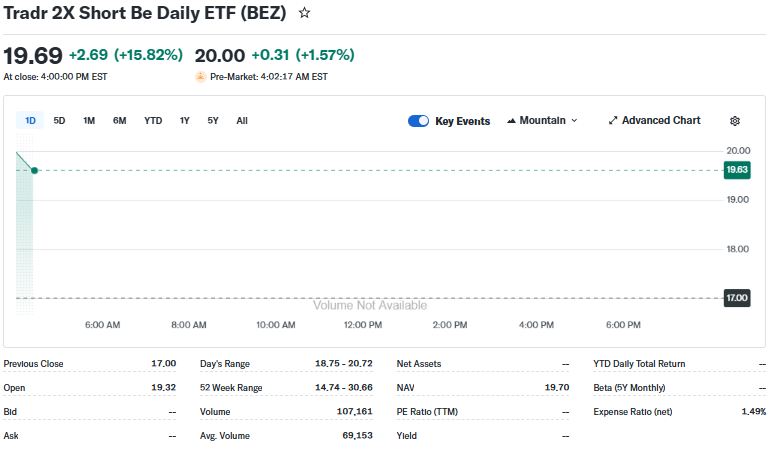This screenshot has height=450, width=777.
Task: Expand the Mountain chart type dropdown
Action: 574,121
